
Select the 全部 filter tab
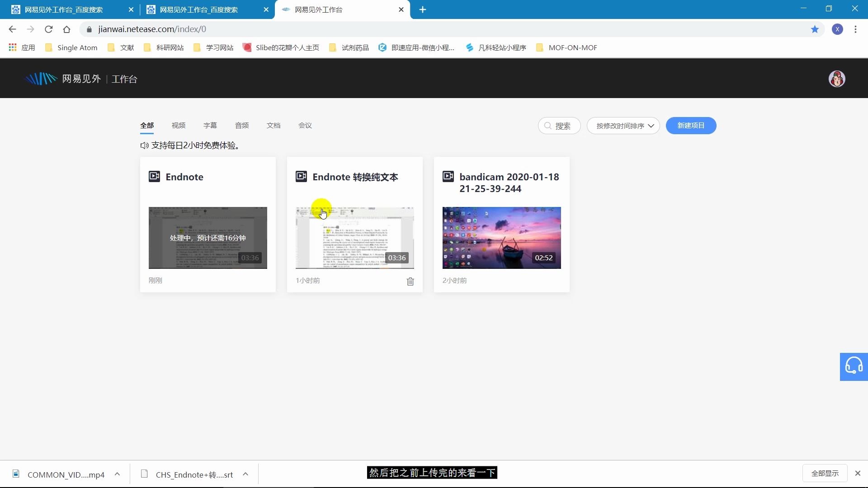click(147, 126)
